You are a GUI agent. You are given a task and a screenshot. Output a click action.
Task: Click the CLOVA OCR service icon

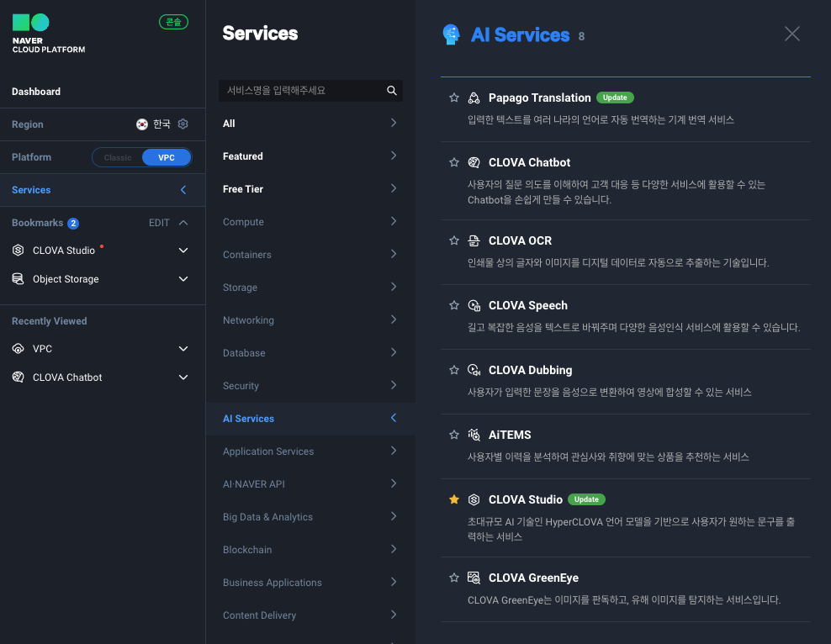pos(474,241)
